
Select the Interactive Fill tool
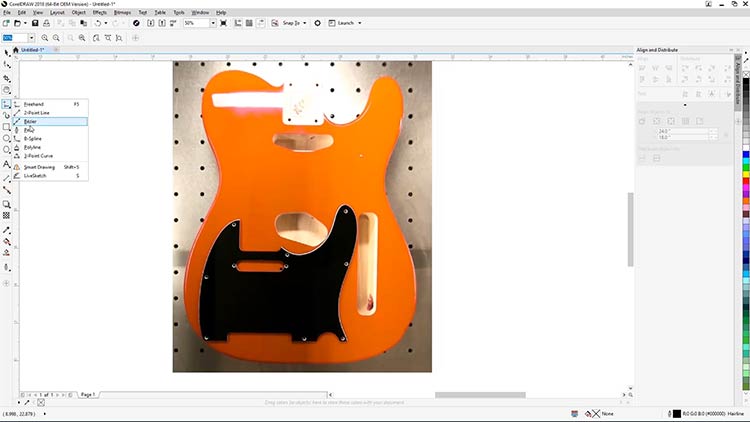[x=6, y=242]
